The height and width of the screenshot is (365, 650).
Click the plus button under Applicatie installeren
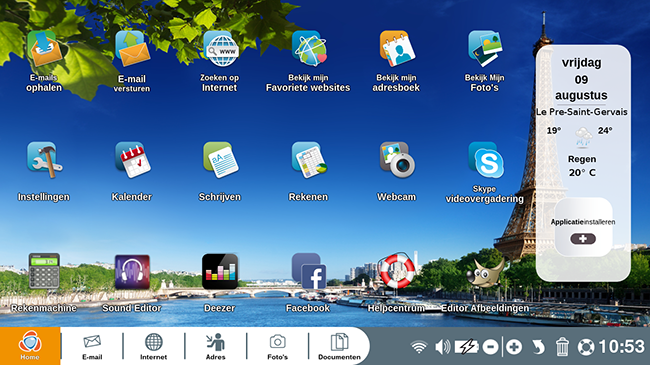pos(583,239)
